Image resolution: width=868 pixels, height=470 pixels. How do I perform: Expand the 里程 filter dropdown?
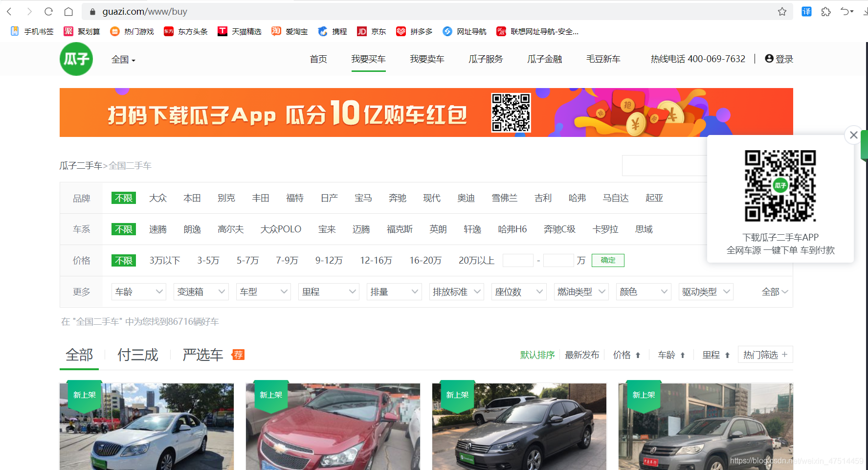(329, 292)
